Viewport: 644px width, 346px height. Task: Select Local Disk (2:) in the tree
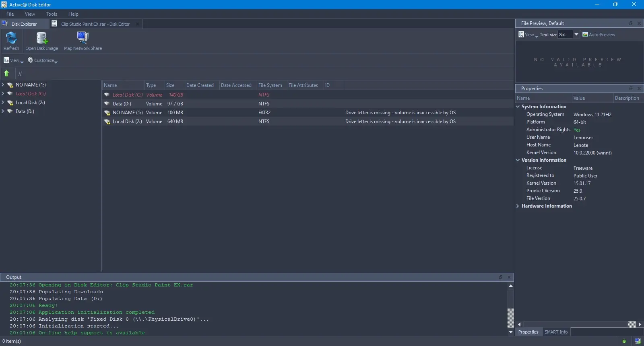[x=30, y=103]
